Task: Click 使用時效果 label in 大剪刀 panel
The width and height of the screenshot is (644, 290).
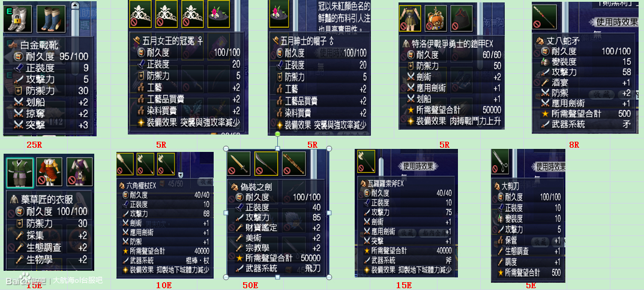Action: (x=548, y=166)
